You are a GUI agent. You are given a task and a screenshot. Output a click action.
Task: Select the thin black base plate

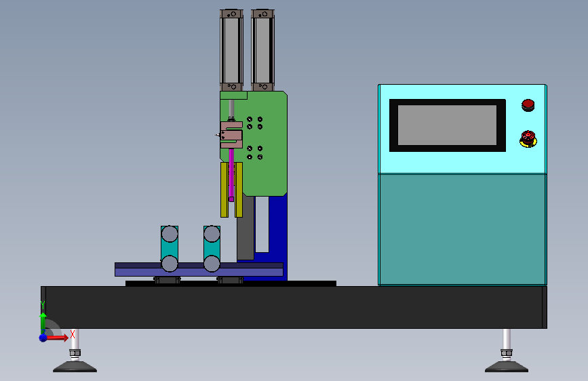[231, 283]
